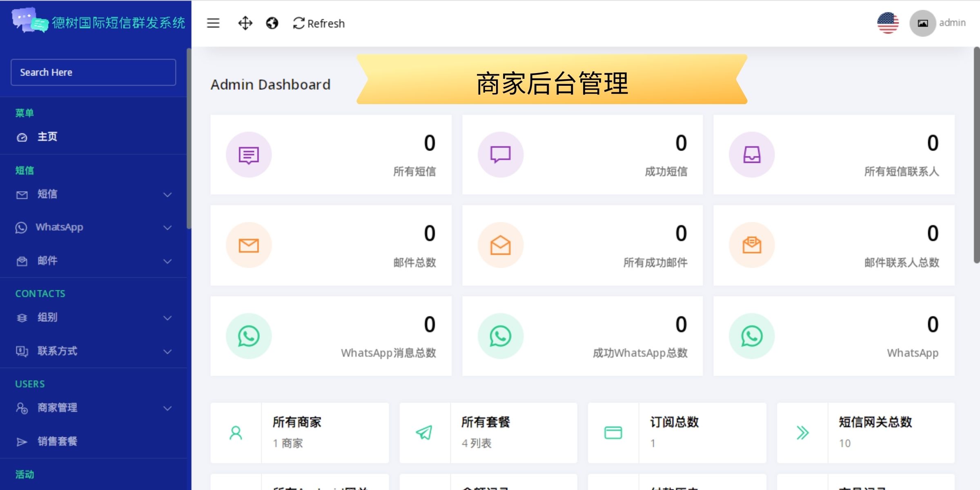The image size is (980, 490).
Task: Open the 销售套餐 menu item
Action: point(57,441)
